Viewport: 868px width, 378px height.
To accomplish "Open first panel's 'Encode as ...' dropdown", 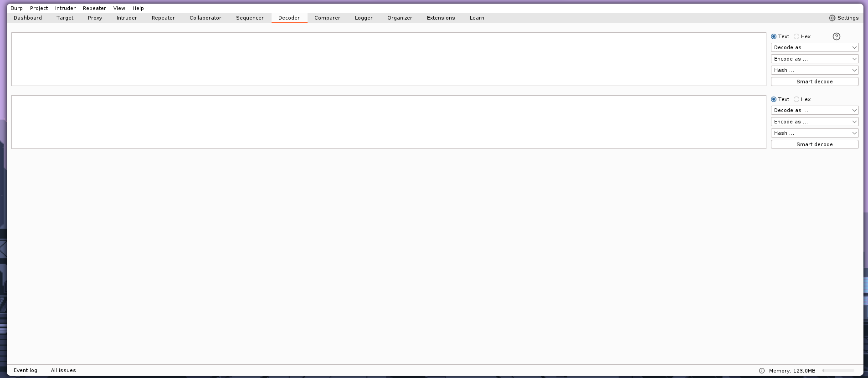I will (x=815, y=59).
